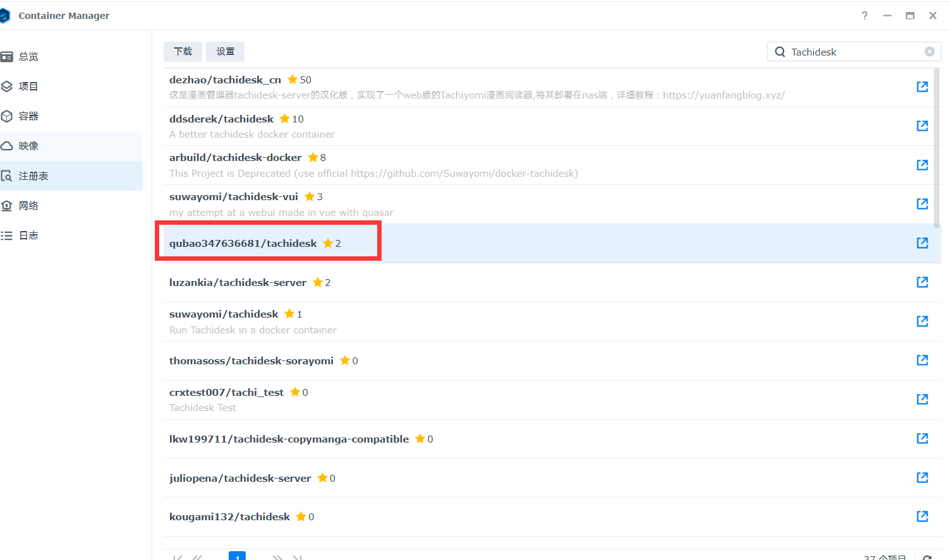Click 'Tachidesk Test' description text

(x=203, y=408)
